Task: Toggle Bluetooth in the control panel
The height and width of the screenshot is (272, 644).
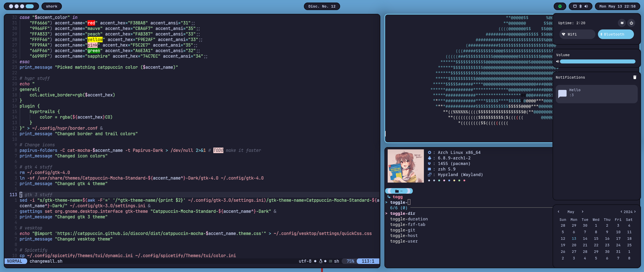Action: pos(616,34)
